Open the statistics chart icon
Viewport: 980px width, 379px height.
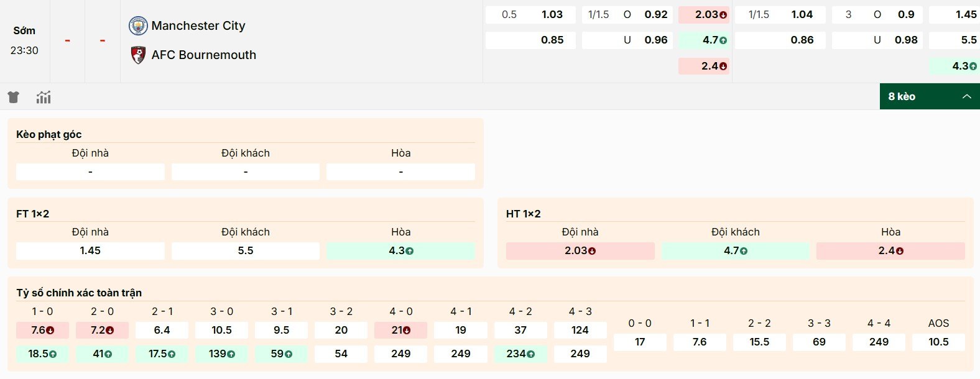tap(44, 97)
